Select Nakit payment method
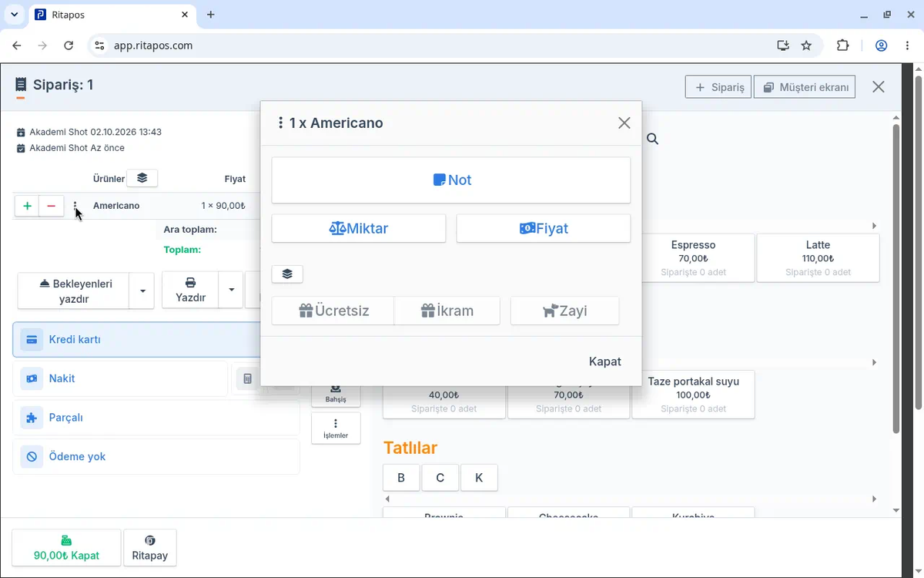 click(121, 379)
